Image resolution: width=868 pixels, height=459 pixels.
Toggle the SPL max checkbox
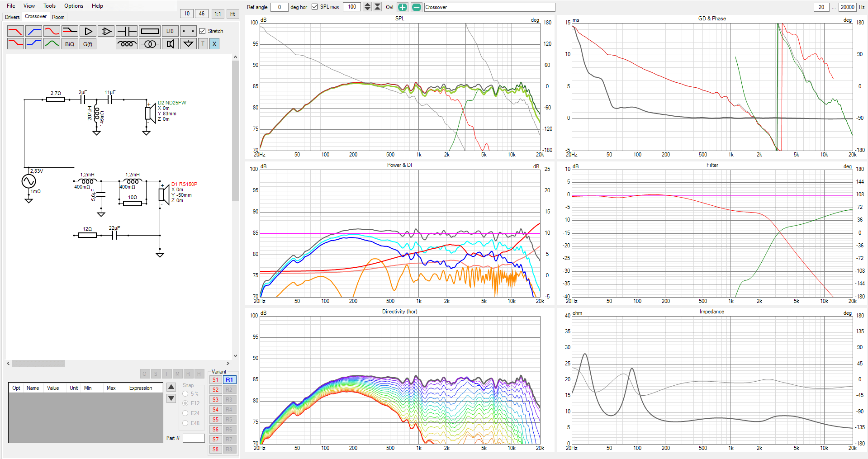(315, 7)
